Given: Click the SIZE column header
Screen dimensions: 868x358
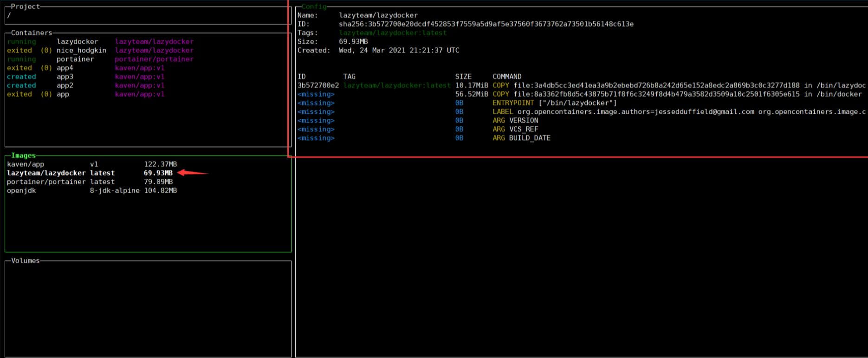Looking at the screenshot, I should coord(463,77).
